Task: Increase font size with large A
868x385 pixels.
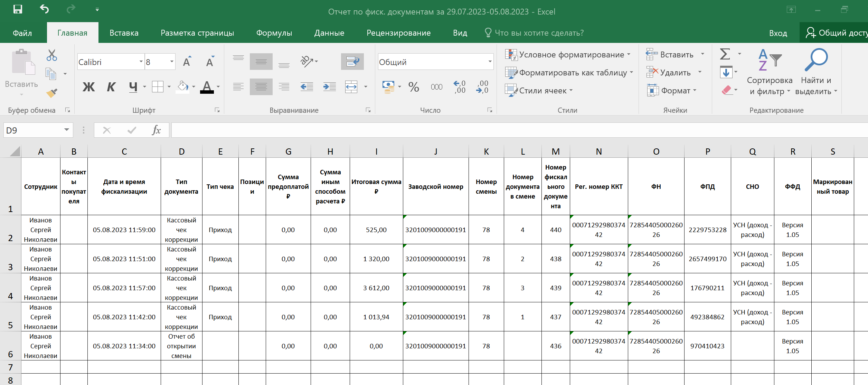Action: 187,62
